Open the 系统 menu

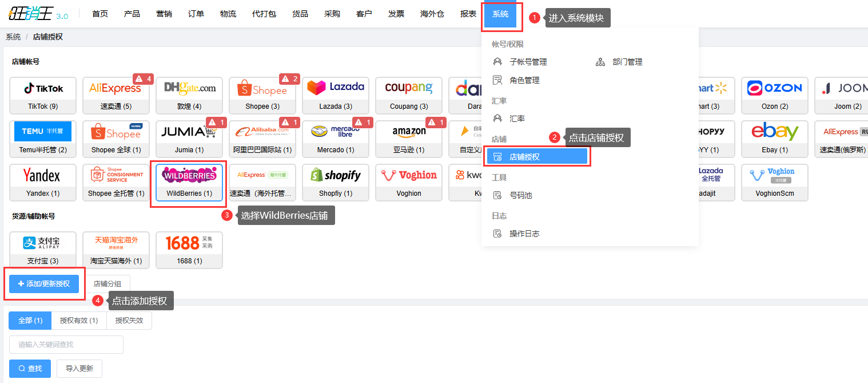[501, 14]
